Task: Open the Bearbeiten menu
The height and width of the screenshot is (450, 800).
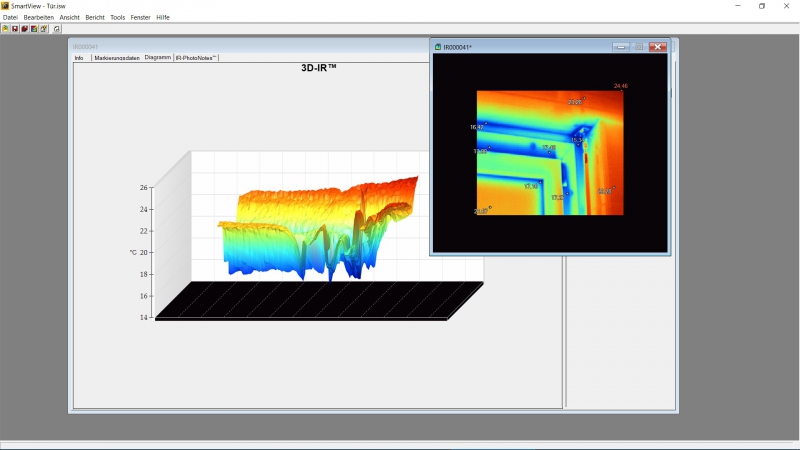Action: (38, 17)
